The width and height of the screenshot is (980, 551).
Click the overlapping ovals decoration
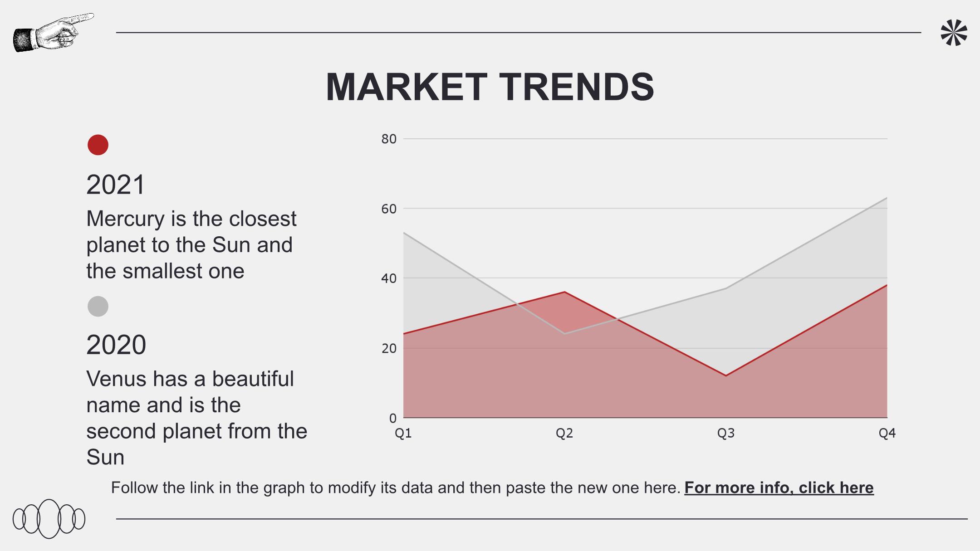[x=49, y=519]
